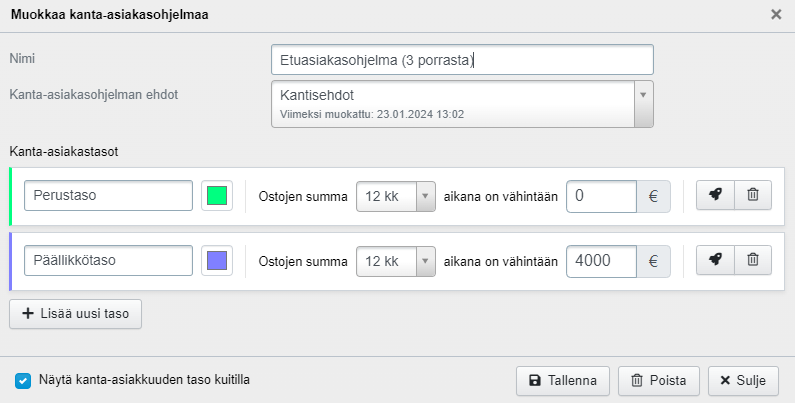Open the purple color swatch for Päällikkötaso
This screenshot has width=795, height=403.
coord(216,261)
